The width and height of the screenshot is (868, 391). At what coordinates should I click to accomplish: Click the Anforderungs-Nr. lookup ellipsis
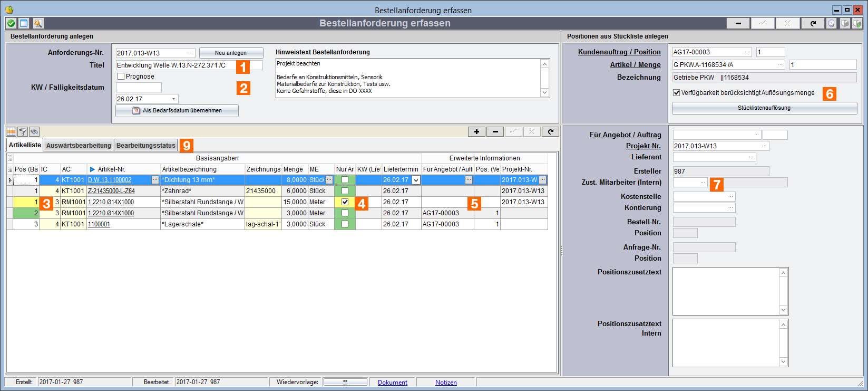tap(190, 53)
